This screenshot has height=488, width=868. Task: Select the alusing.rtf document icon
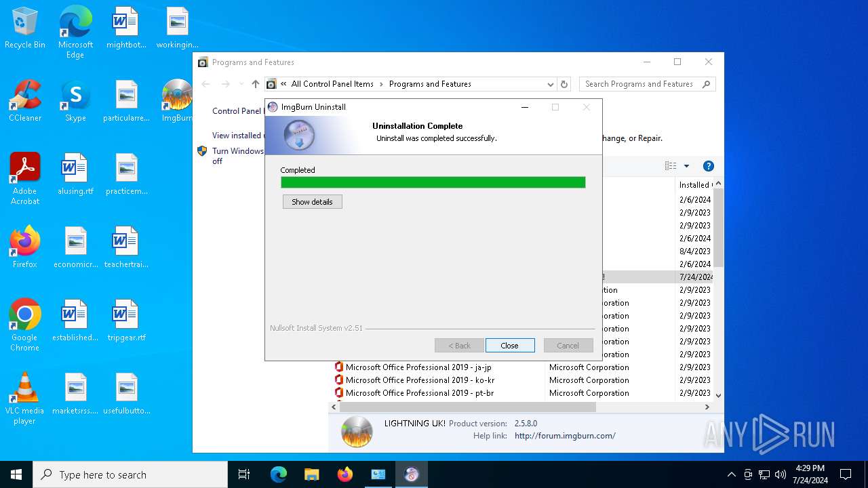[75, 175]
